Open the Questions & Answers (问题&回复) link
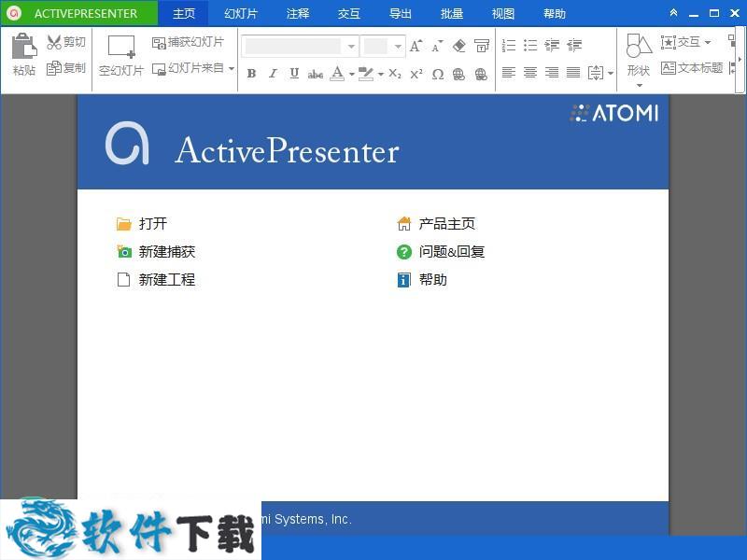 click(441, 251)
